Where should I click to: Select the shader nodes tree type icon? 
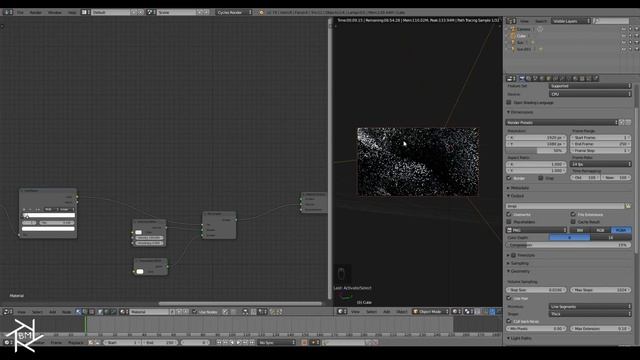pyautogui.click(x=78, y=312)
